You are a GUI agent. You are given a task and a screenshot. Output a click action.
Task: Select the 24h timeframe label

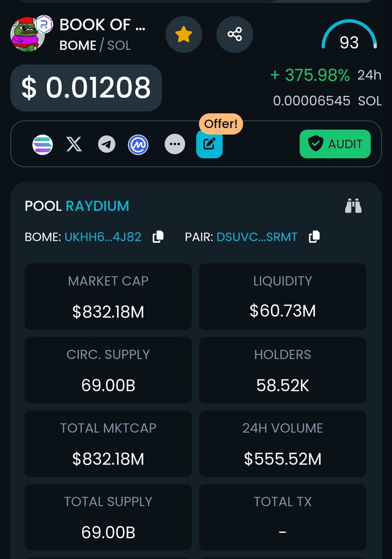click(x=369, y=75)
